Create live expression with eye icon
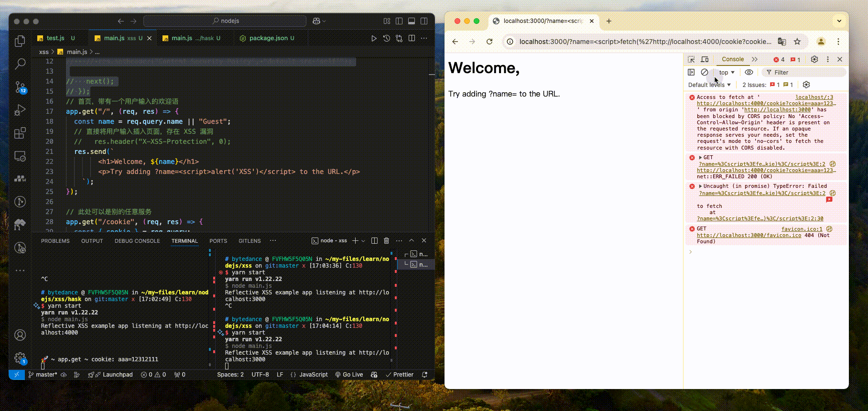868x411 pixels. [749, 72]
